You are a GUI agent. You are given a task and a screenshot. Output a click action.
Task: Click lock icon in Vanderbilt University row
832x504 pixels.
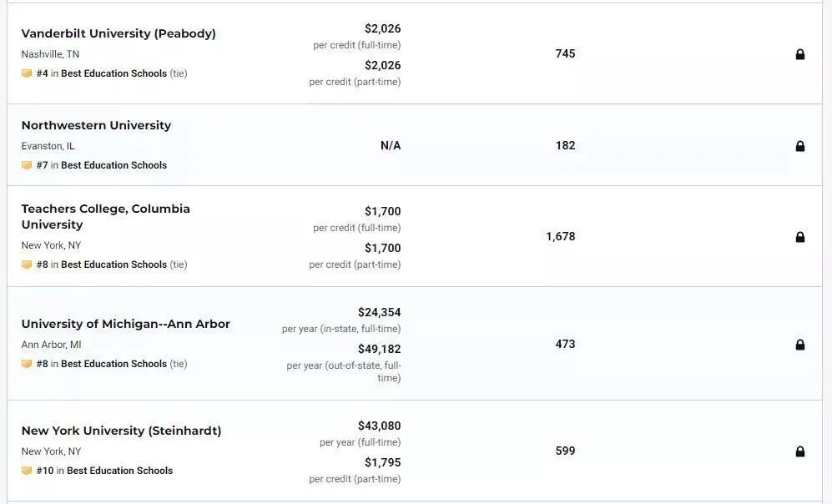(x=799, y=54)
